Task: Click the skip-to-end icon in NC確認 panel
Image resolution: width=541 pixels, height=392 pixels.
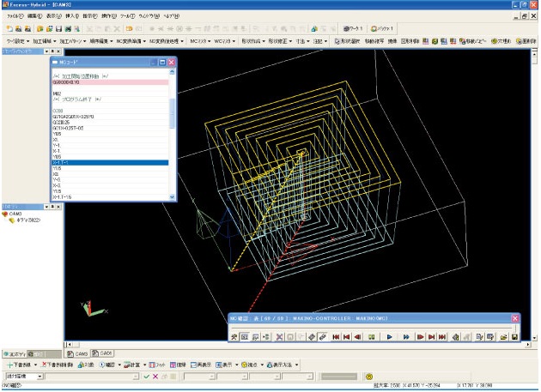Action: [441, 337]
